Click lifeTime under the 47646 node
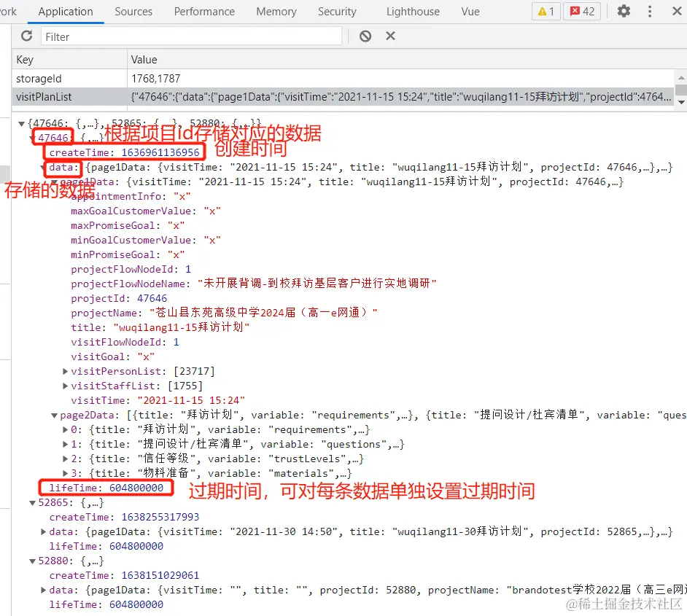Viewport: 687px width, 616px height. point(106,488)
